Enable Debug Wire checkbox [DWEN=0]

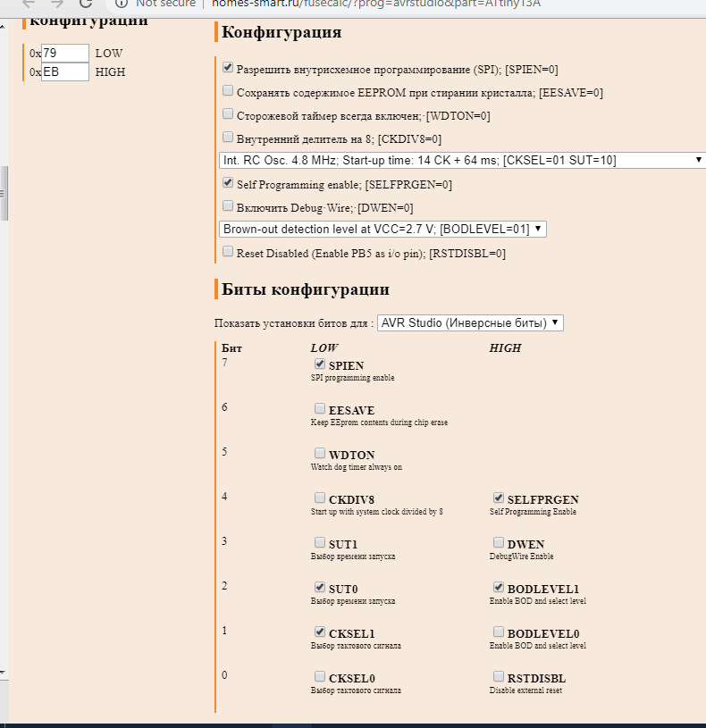click(228, 205)
